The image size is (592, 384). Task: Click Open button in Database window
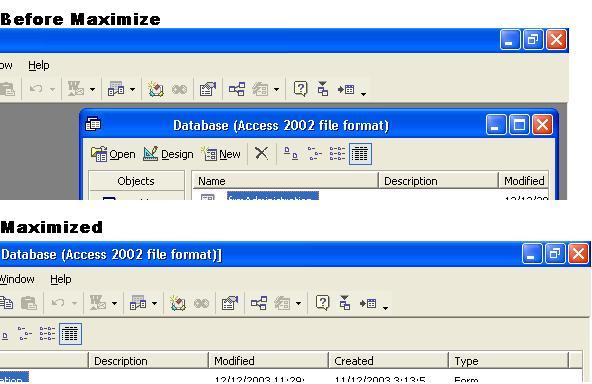[x=113, y=154]
